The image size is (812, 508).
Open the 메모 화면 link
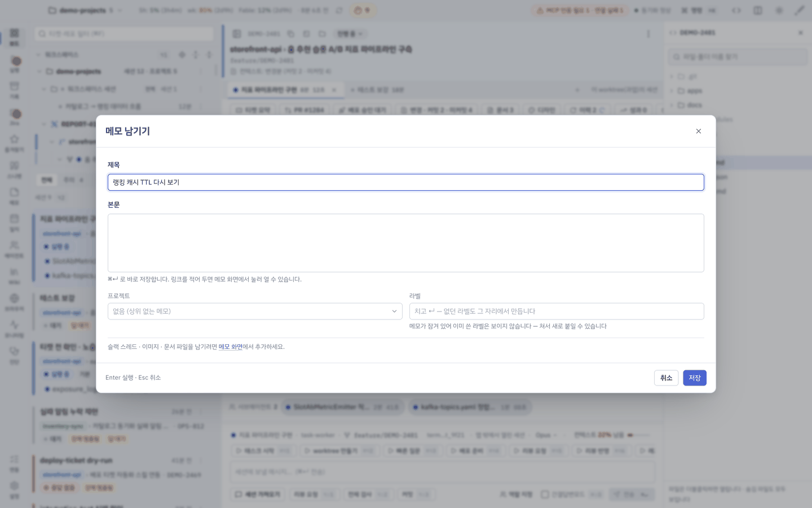[230, 347]
